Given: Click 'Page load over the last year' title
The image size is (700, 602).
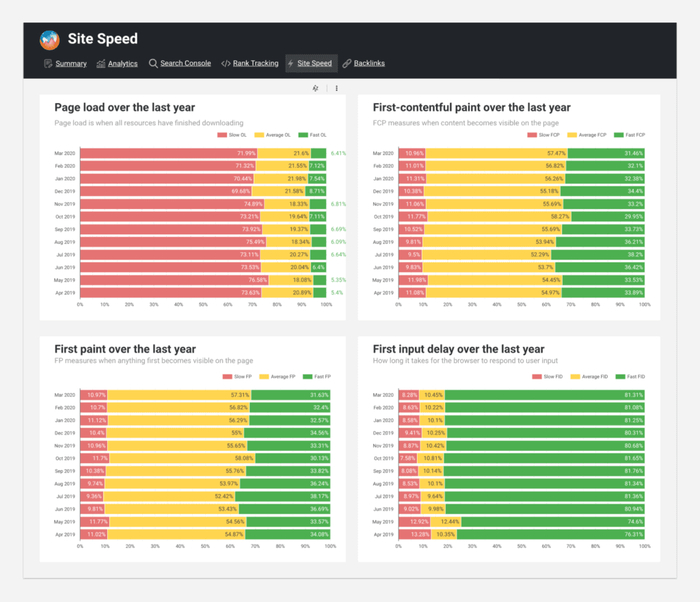Looking at the screenshot, I should [x=124, y=107].
